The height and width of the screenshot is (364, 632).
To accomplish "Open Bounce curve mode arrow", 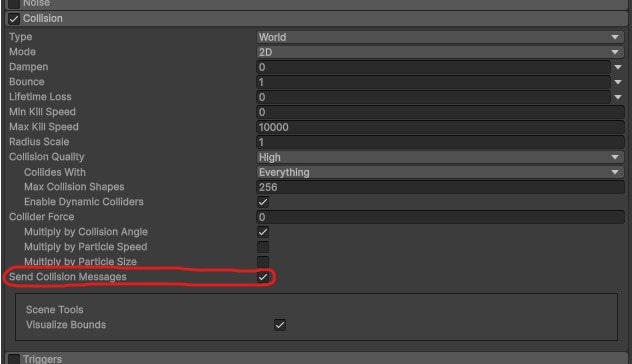I will (618, 82).
